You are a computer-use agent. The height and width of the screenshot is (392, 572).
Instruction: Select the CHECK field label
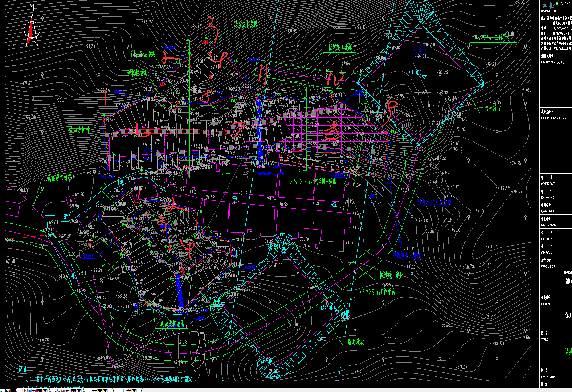tap(546, 253)
